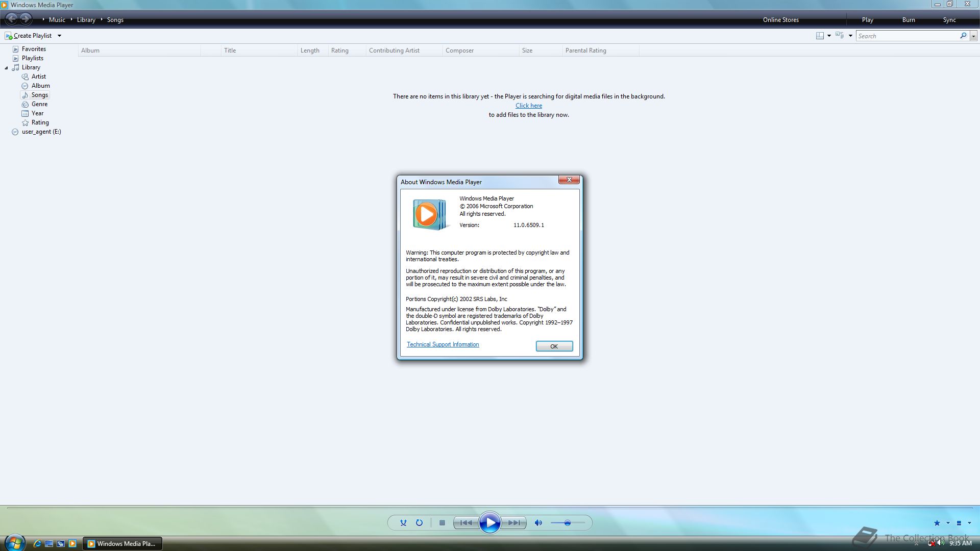Viewport: 980px width, 551px height.
Task: Click Library in the breadcrumb
Action: click(86, 20)
